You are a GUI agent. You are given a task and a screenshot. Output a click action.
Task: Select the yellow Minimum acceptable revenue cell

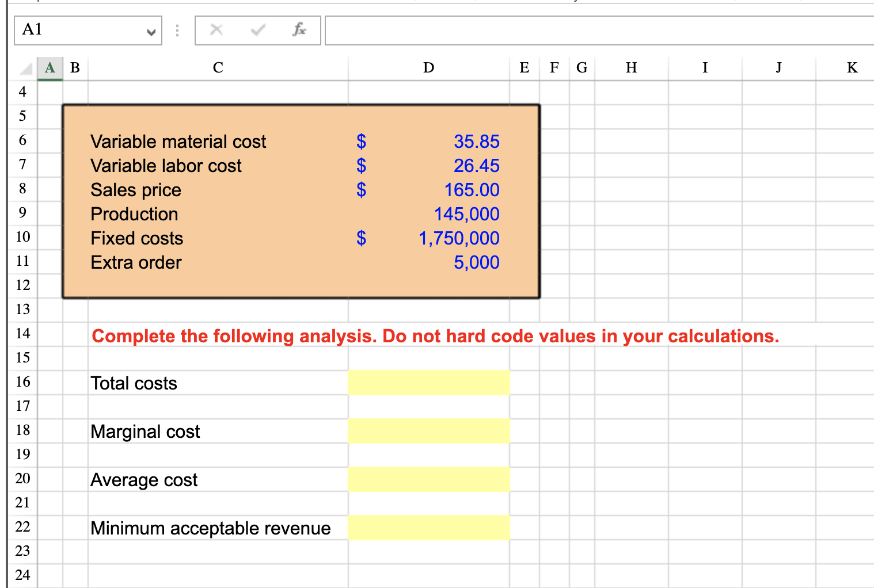[x=429, y=528]
